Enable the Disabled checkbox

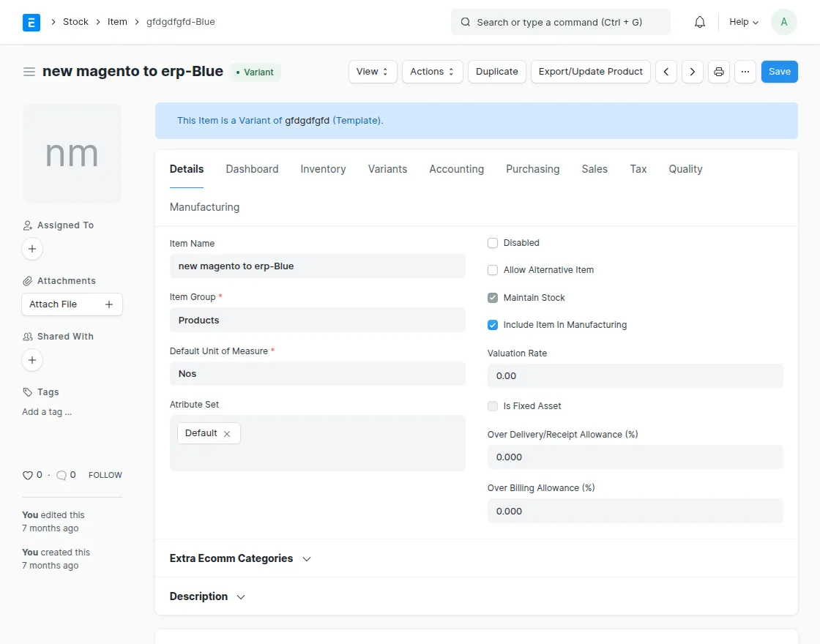493,242
